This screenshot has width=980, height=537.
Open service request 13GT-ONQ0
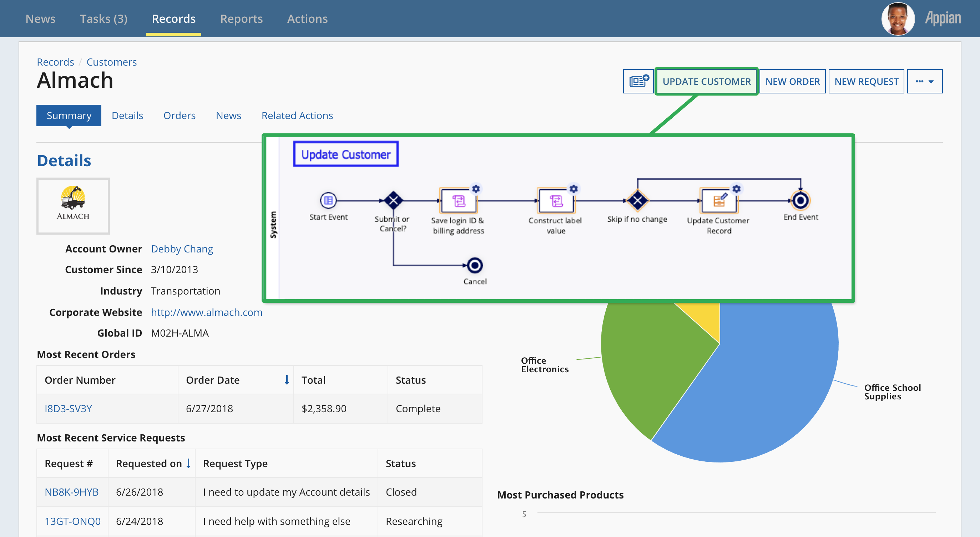73,521
